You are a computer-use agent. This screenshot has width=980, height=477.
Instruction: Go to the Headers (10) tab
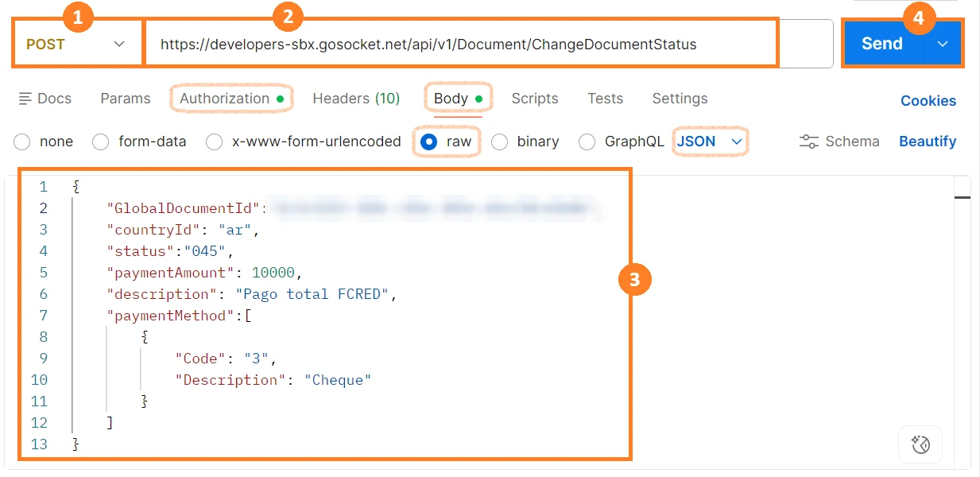(356, 99)
